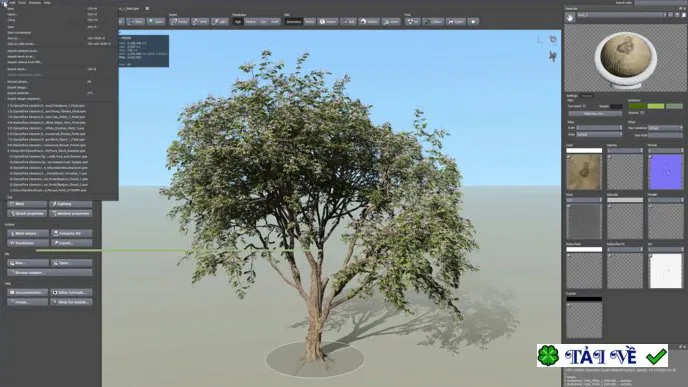Viewport: 688px width, 387px height.
Task: Click the Export tool in the top toolbar
Action: tap(456, 21)
